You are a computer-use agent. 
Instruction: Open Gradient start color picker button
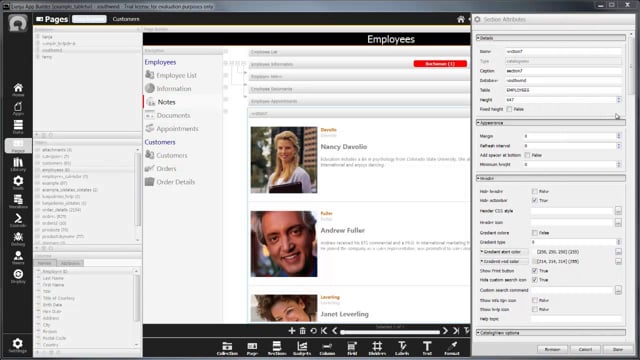click(618, 252)
